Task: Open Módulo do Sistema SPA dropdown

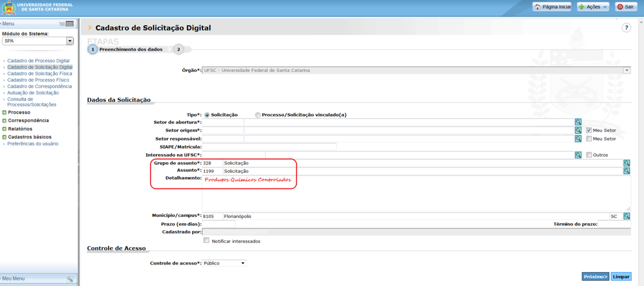Action: 70,41
